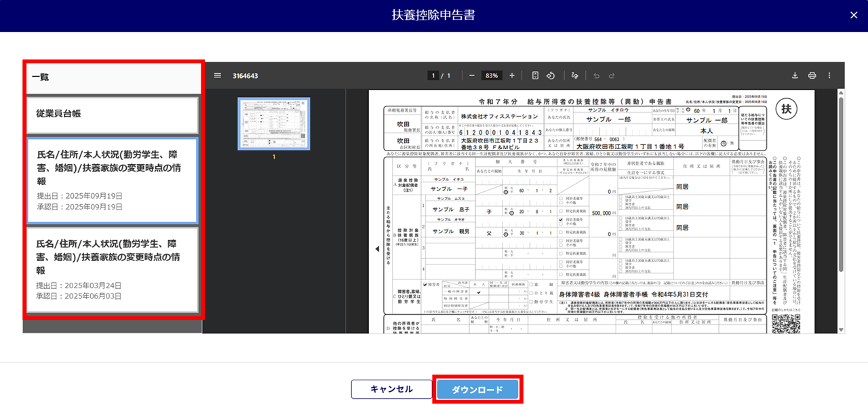Print the PDF using the printer icon
Viewport: 868px width, 415px height.
pos(812,75)
